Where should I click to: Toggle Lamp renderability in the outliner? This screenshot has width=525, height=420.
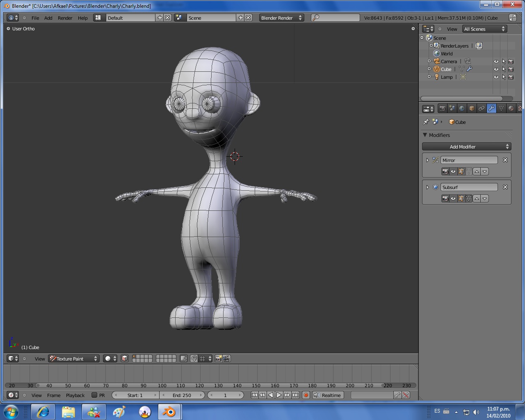[x=511, y=77]
